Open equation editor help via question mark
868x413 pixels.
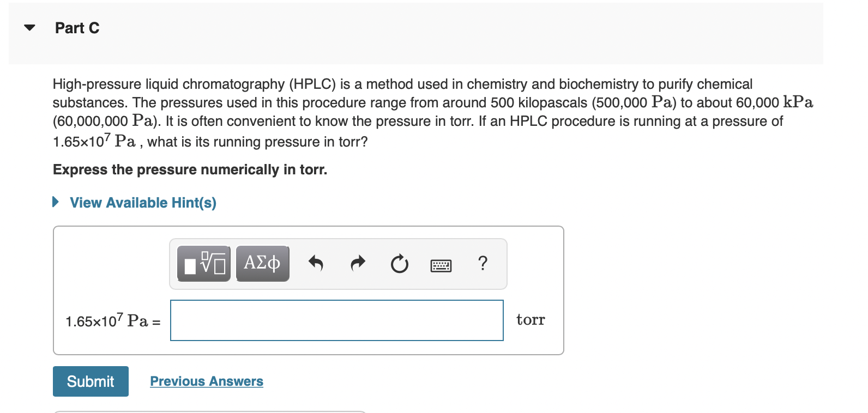483,264
